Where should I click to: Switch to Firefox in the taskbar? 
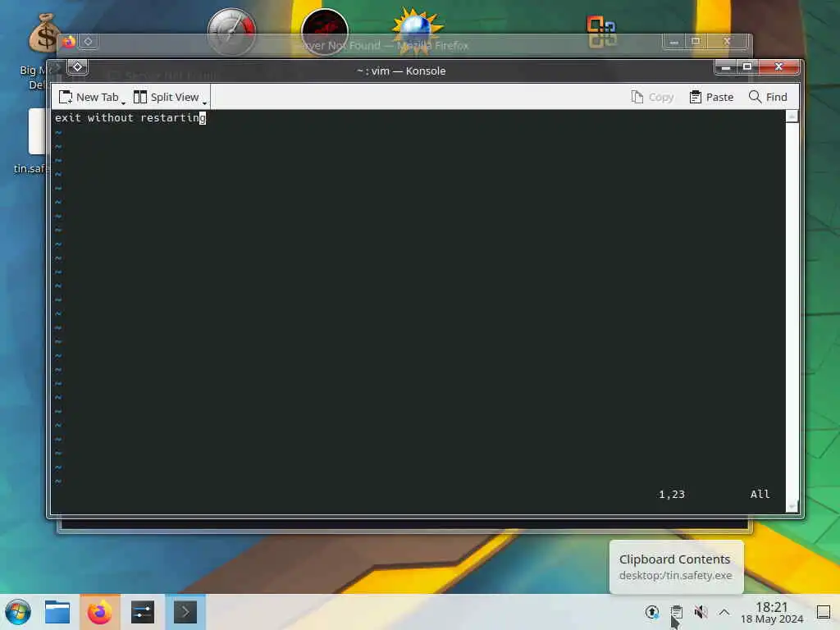[100, 612]
